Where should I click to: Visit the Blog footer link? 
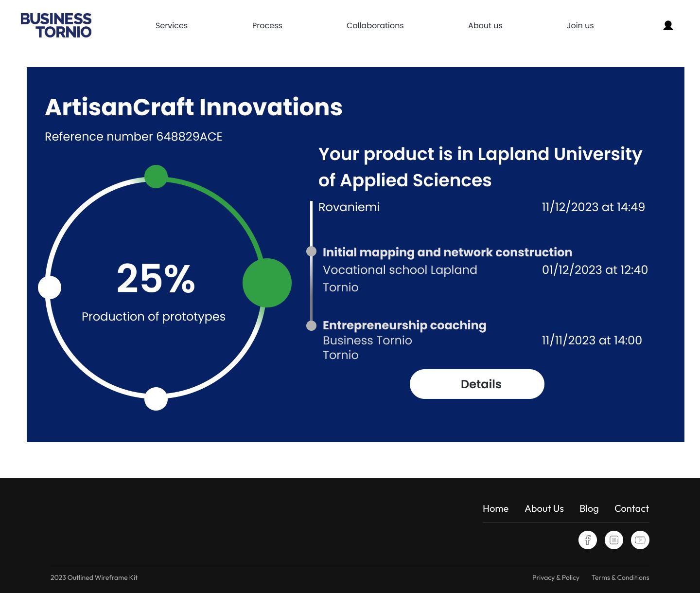589,508
